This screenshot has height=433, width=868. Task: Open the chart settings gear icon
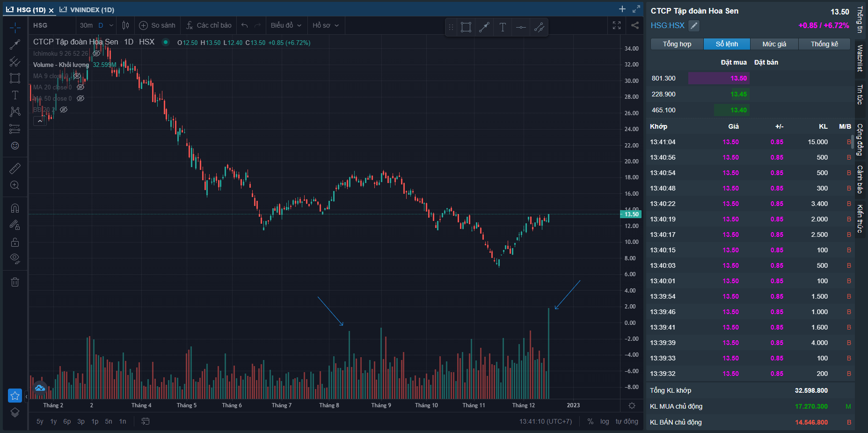(632, 405)
